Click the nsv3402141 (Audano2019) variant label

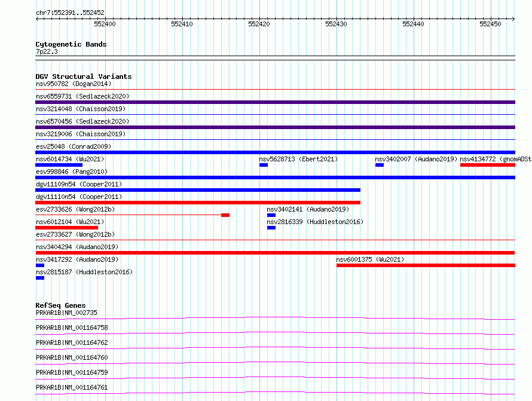pos(308,209)
